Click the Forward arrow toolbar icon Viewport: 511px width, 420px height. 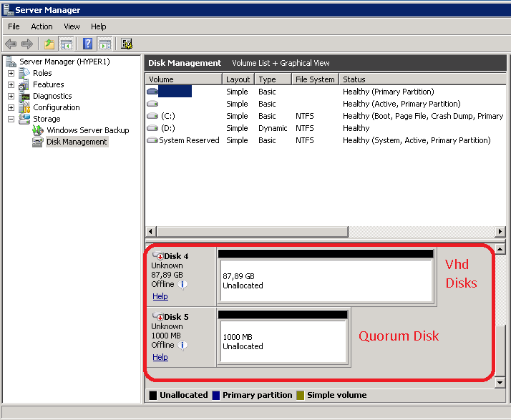27,44
